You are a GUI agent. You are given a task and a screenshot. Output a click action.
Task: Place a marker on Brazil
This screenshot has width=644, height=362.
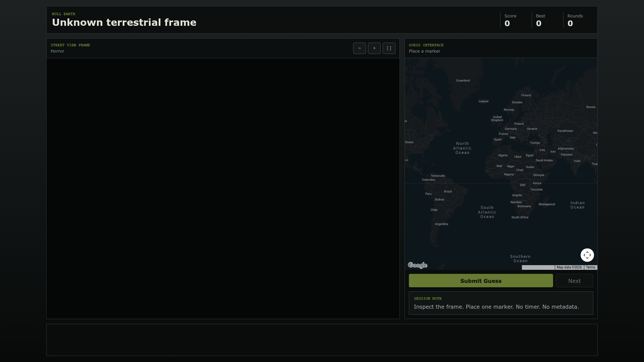point(448,191)
